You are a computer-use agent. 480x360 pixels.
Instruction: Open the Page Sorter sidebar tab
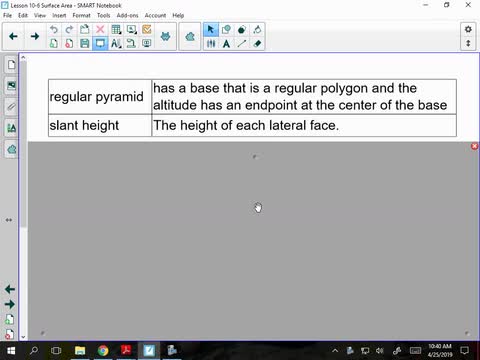pyautogui.click(x=11, y=64)
